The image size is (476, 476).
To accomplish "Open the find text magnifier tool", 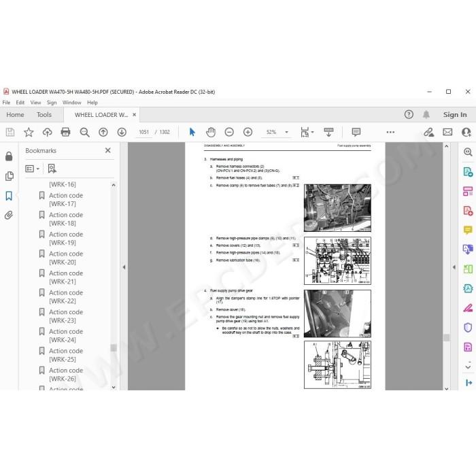I will (x=84, y=132).
